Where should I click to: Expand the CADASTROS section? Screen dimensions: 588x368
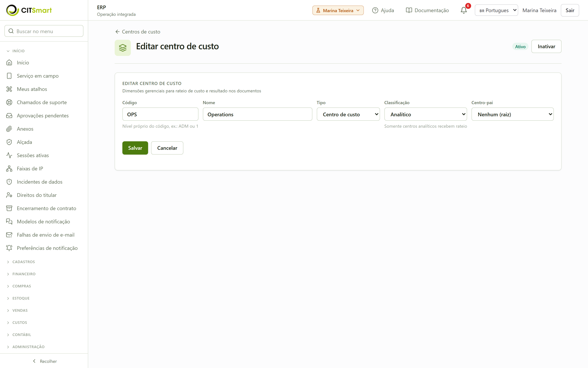[x=21, y=262]
